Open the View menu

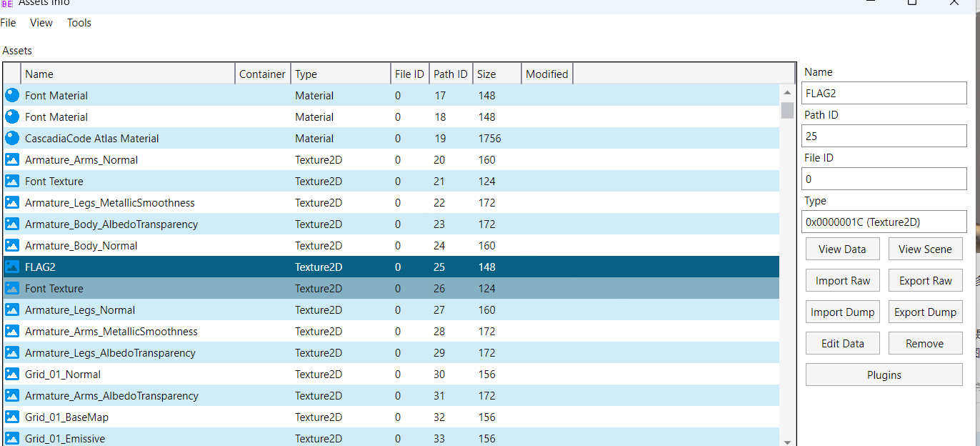click(41, 23)
